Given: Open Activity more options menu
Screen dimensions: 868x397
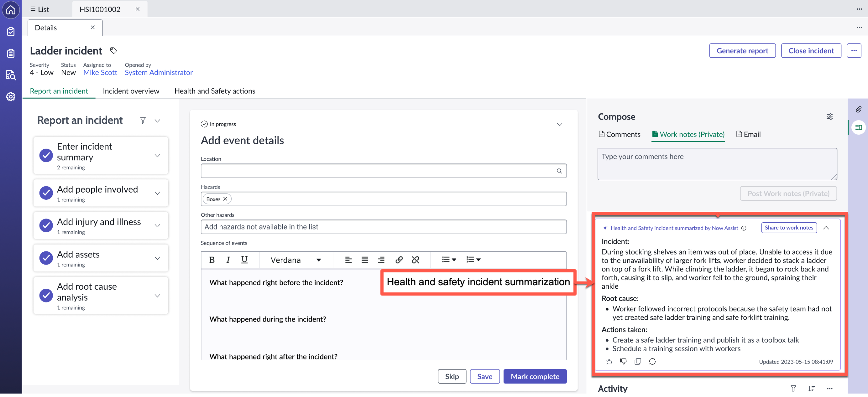Looking at the screenshot, I should pos(829,388).
